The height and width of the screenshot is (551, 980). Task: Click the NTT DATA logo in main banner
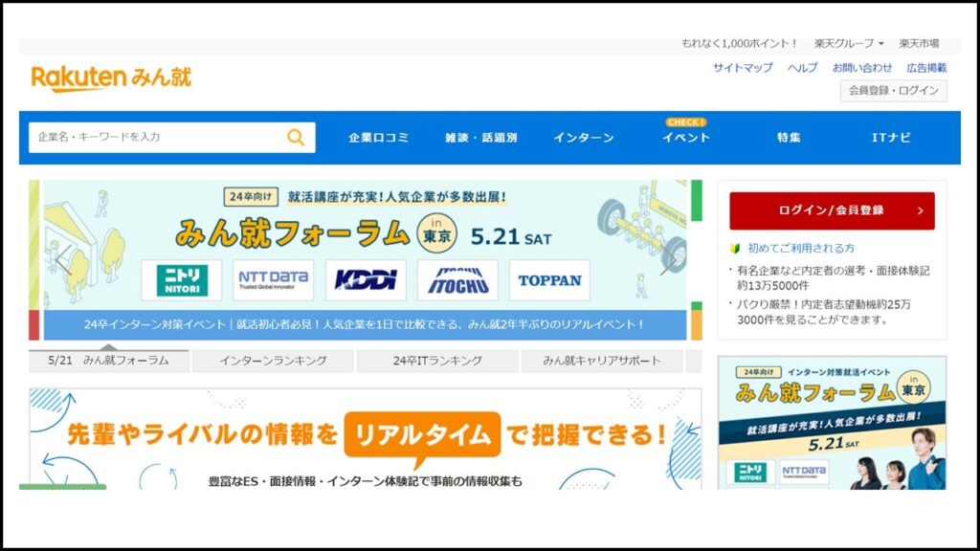pyautogui.click(x=273, y=280)
